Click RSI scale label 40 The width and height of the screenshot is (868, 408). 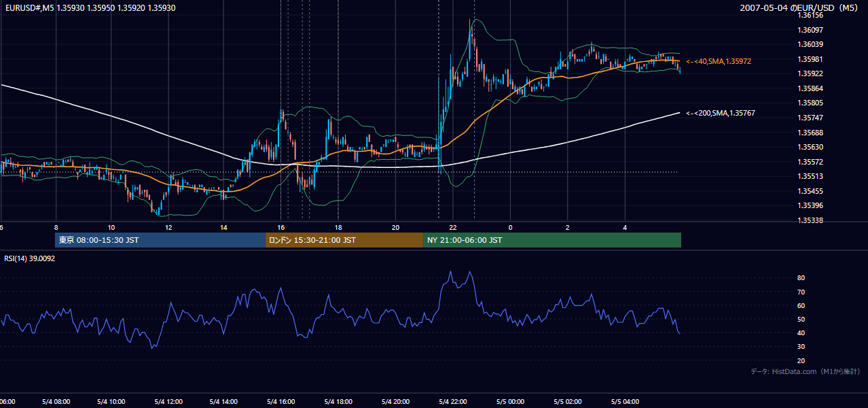(x=801, y=333)
